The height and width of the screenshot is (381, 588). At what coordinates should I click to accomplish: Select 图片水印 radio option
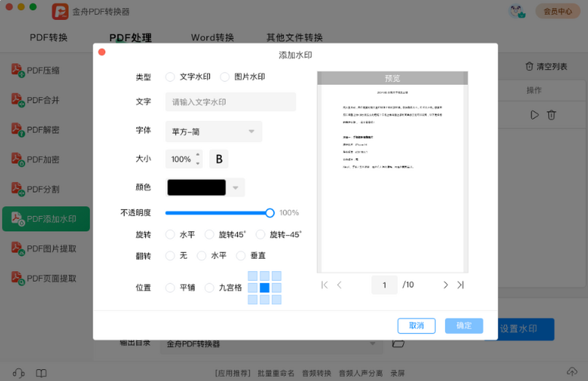point(225,77)
